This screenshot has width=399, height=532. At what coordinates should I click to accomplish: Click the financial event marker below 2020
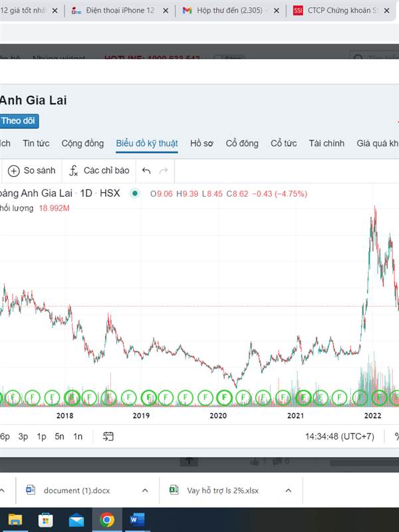coord(224,397)
